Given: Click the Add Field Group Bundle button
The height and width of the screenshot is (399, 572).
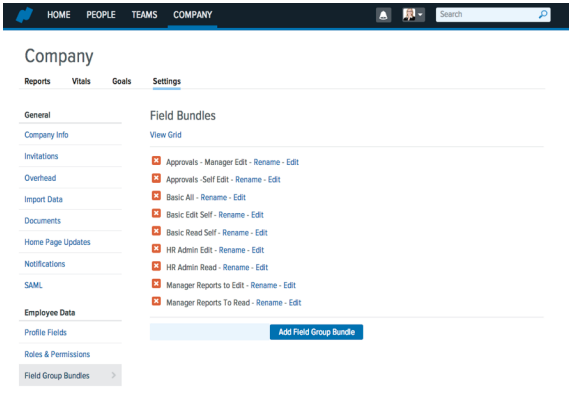Looking at the screenshot, I should [316, 332].
